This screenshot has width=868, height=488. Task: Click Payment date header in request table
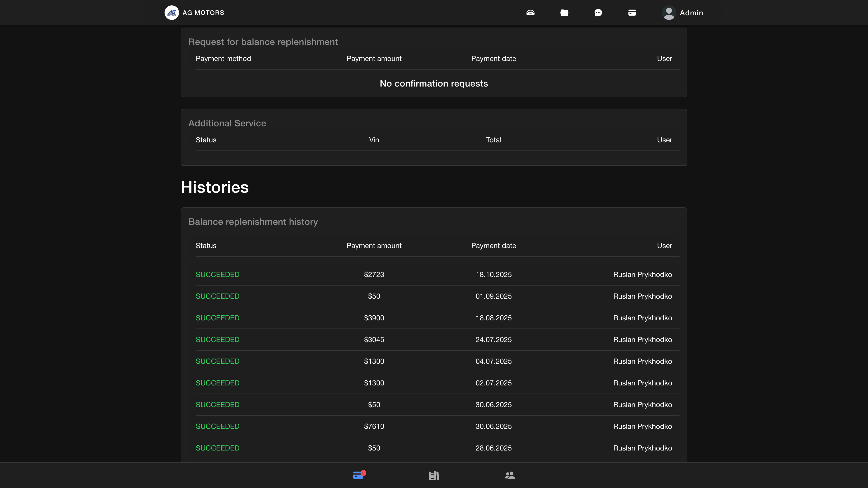(494, 59)
